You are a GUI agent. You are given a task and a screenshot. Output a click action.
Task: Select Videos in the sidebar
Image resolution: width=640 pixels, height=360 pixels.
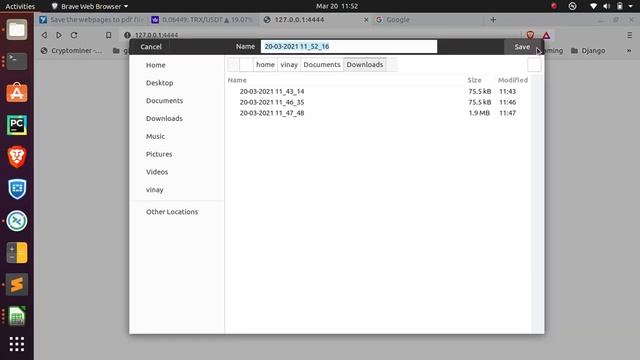click(x=157, y=172)
